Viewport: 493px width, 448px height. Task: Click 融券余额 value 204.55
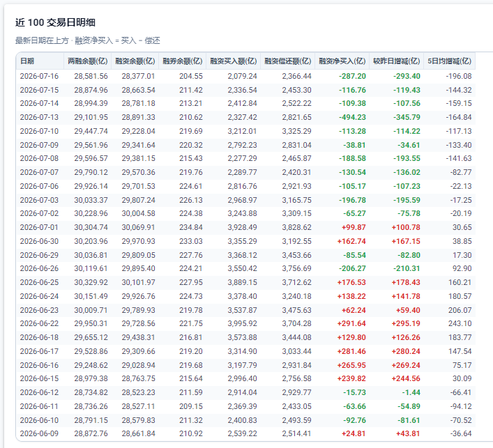click(x=191, y=77)
